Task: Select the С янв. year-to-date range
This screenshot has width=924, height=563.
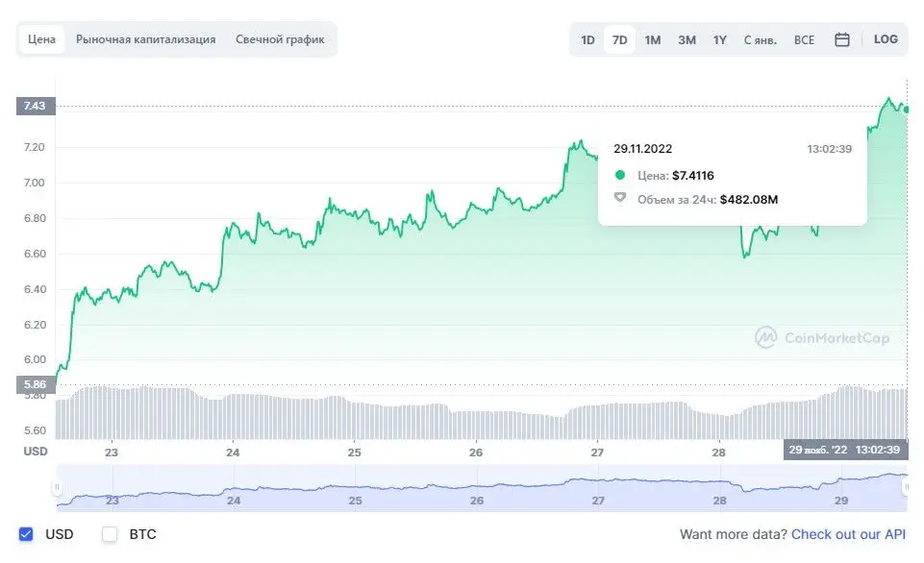Action: click(761, 39)
